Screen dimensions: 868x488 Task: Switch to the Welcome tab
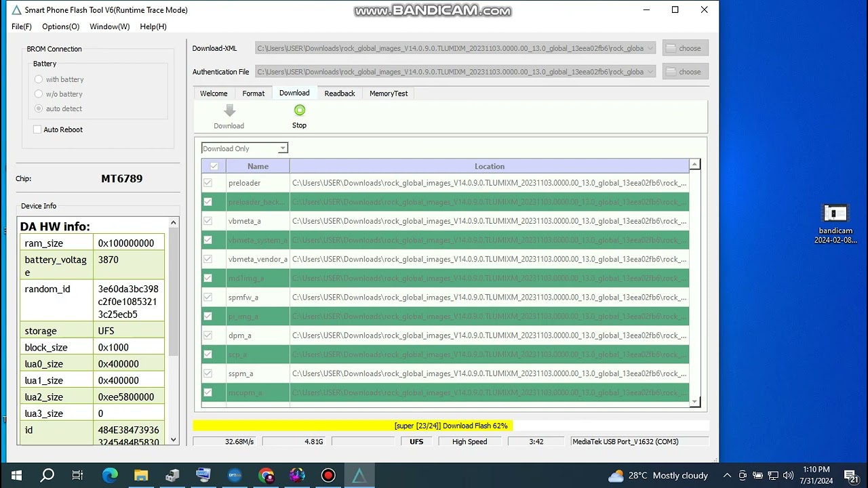pos(214,94)
